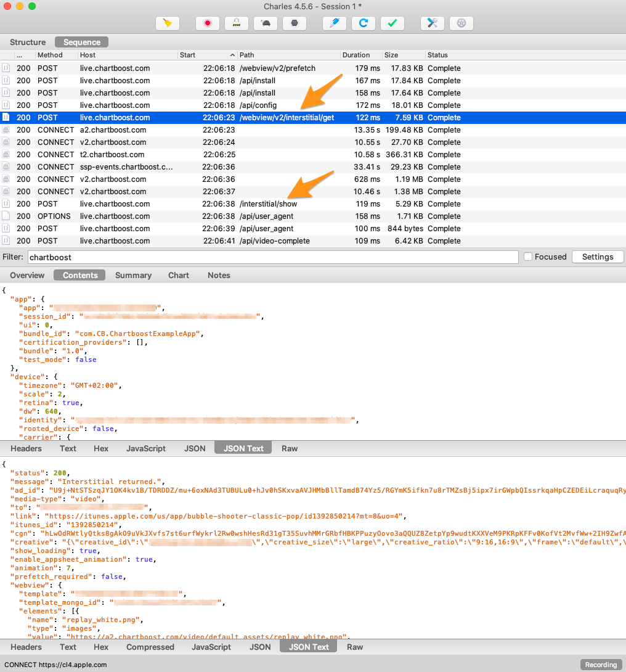Show request Headers tab

[x=26, y=448]
